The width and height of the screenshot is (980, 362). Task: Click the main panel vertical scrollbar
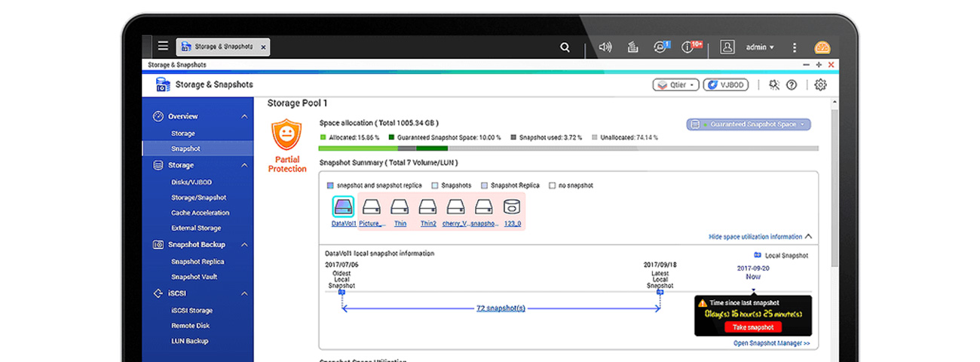point(835,189)
